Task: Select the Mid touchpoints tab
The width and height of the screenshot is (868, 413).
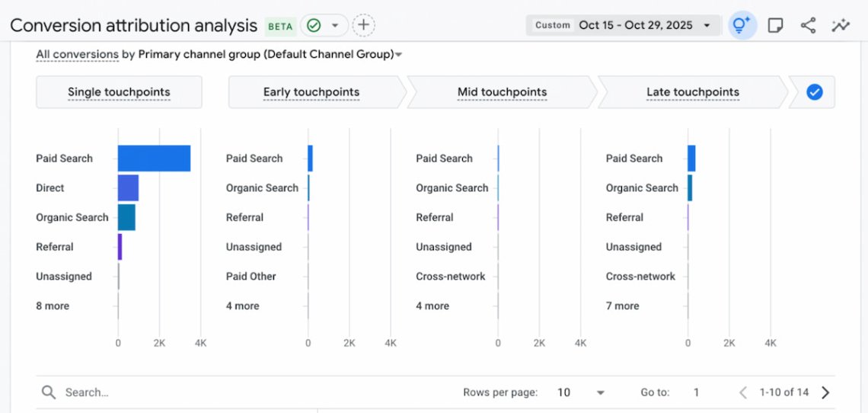Action: coord(502,92)
